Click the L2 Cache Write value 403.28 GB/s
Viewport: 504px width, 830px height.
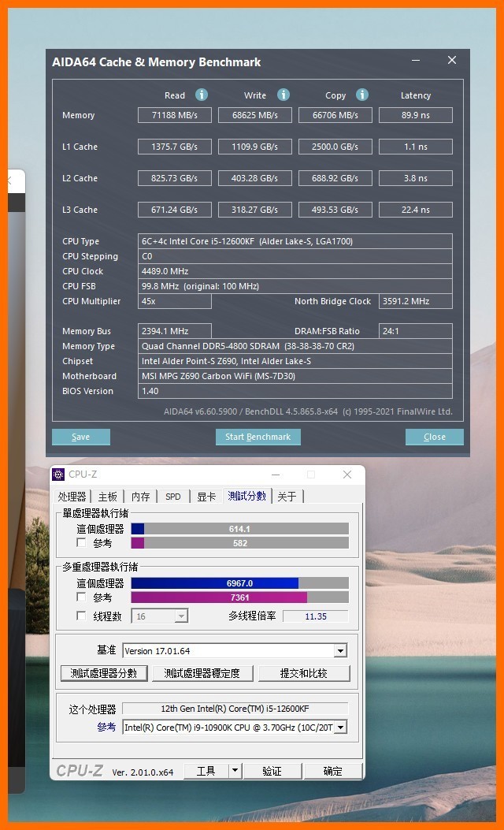255,178
